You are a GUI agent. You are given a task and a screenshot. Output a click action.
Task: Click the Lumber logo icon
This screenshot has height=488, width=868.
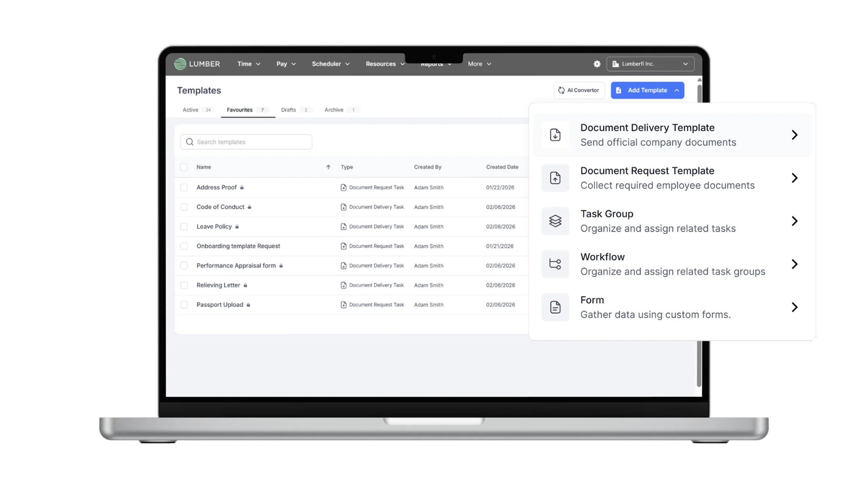[180, 64]
